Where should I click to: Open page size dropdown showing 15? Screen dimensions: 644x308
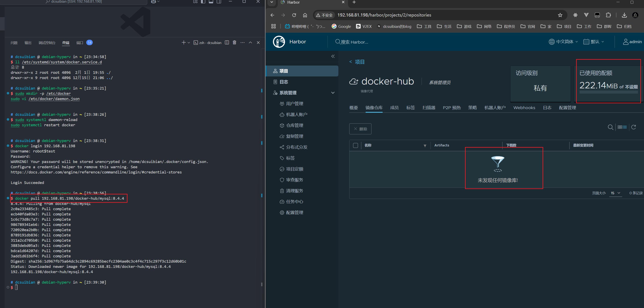616,193
